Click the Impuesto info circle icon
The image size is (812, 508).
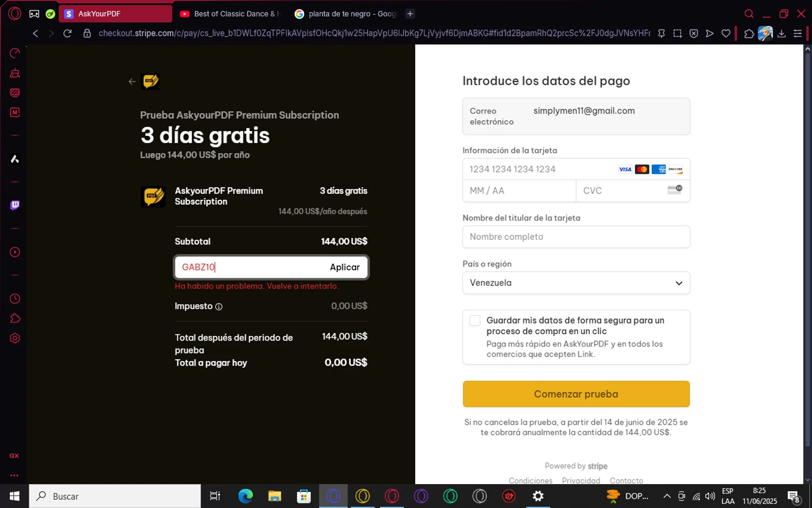[219, 307]
